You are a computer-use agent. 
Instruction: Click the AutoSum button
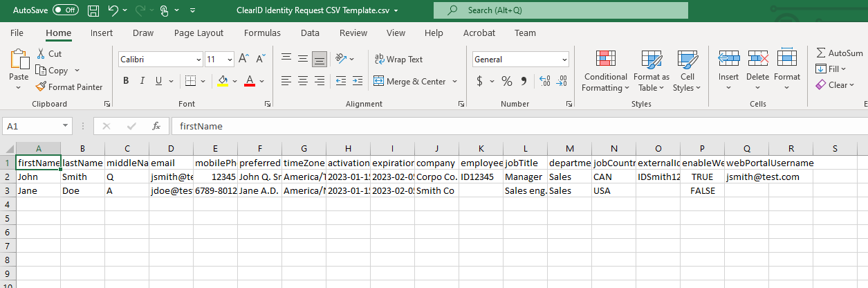(x=839, y=53)
